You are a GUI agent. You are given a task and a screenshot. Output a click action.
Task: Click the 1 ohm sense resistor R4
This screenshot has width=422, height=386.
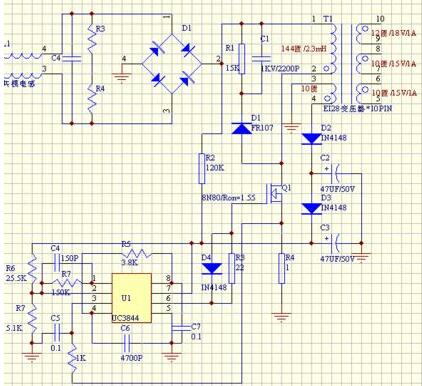(282, 268)
